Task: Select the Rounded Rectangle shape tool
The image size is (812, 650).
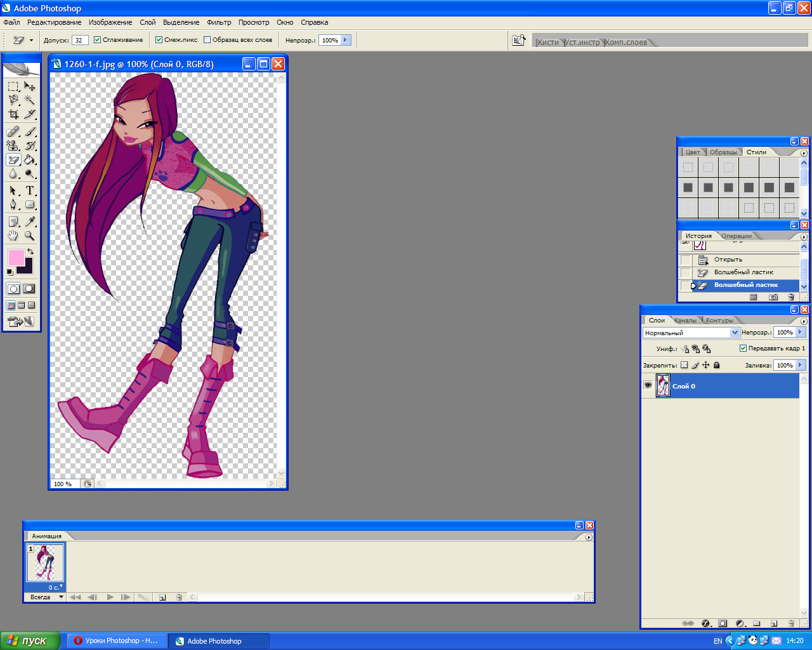Action: click(x=30, y=204)
